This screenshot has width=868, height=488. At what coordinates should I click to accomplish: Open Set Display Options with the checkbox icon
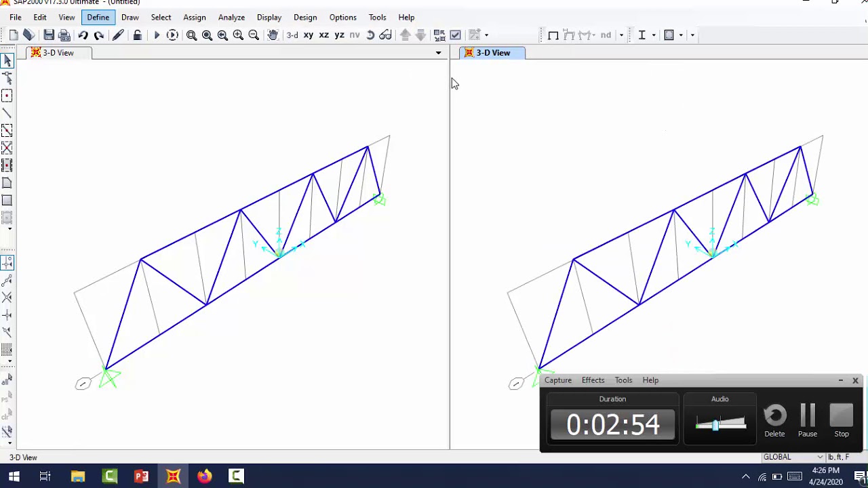455,35
